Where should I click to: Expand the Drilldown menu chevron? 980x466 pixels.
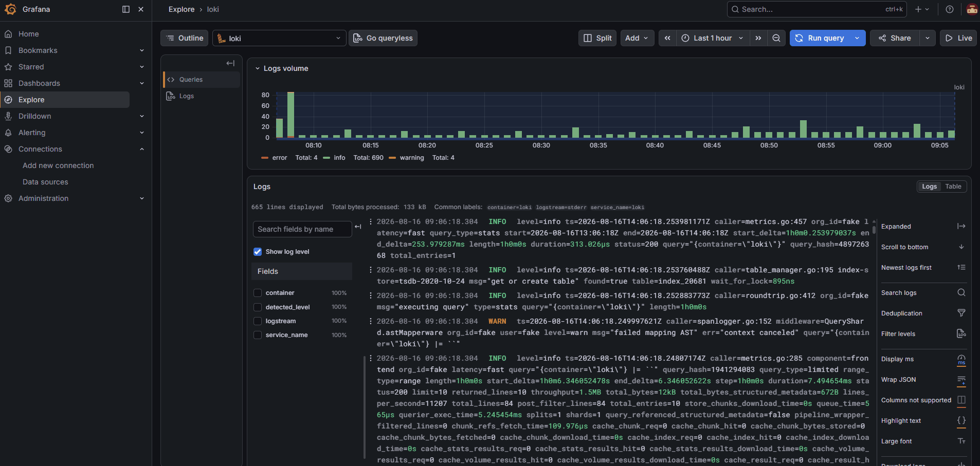[142, 116]
